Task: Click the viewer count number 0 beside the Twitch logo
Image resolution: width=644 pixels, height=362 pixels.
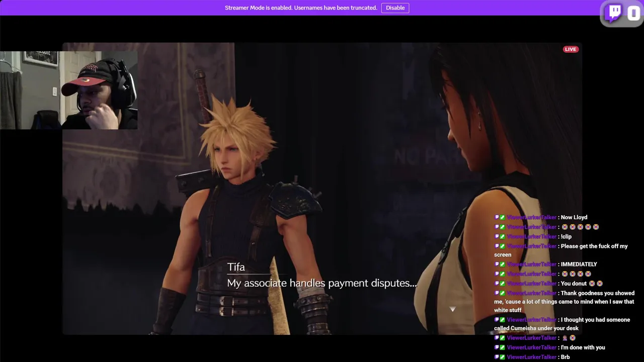Action: (633, 14)
